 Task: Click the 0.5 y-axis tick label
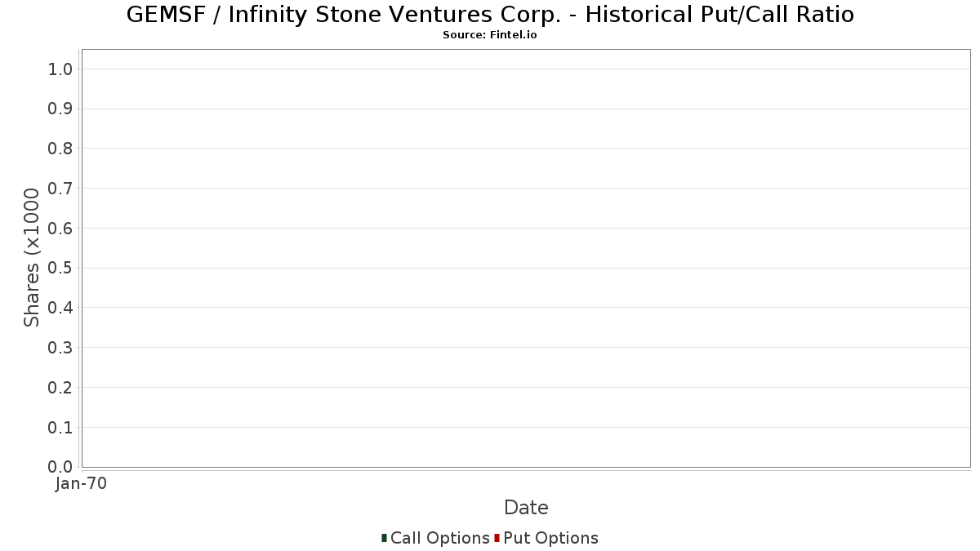coord(61,269)
